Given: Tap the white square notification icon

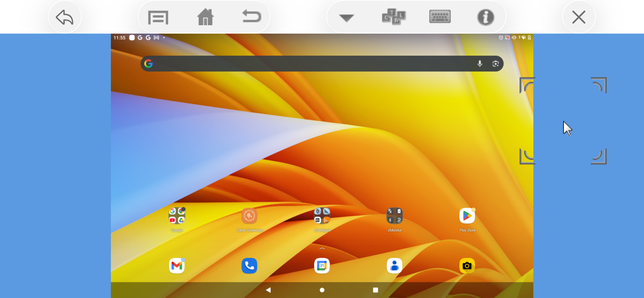Looking at the screenshot, I should click(132, 38).
